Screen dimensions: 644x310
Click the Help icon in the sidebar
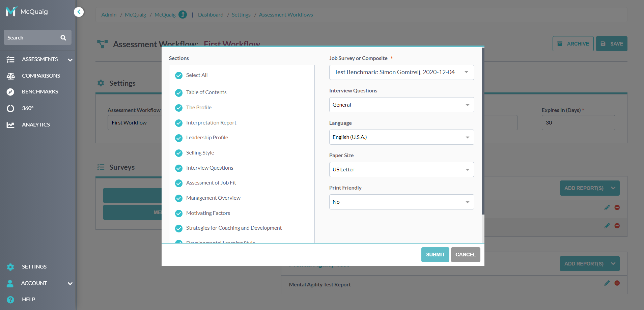coord(10,299)
